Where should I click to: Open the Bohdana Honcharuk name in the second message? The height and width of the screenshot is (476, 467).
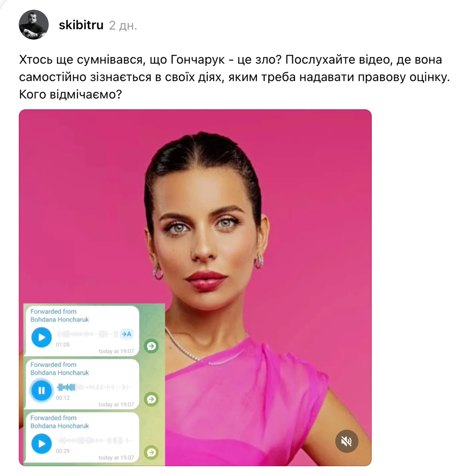pos(59,373)
